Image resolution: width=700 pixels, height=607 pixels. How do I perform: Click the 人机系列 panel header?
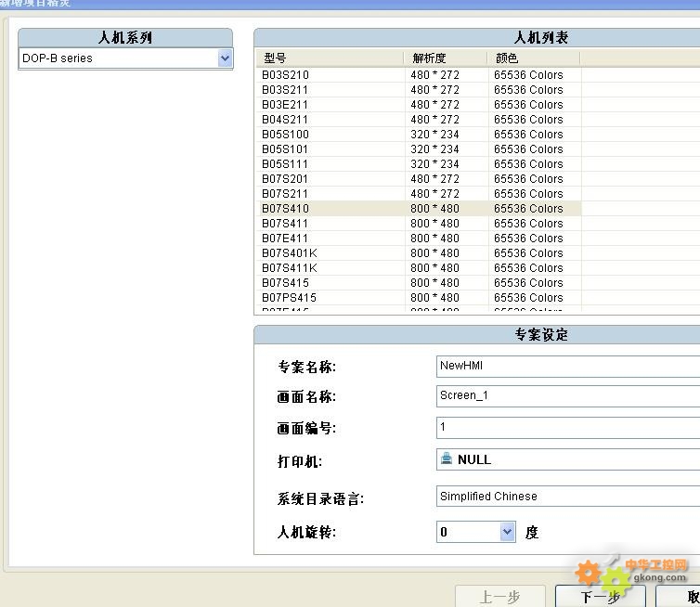[125, 37]
